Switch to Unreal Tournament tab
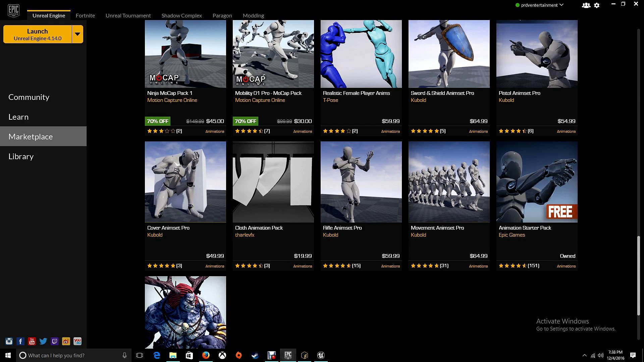 (128, 15)
